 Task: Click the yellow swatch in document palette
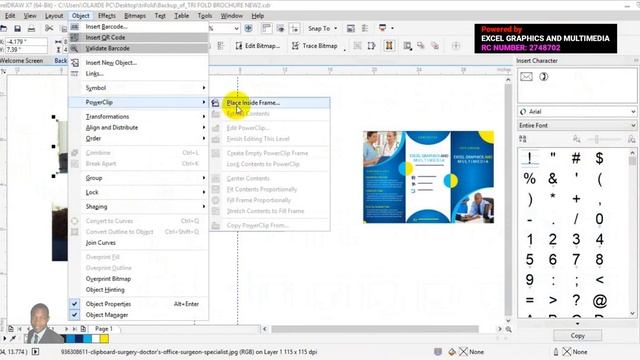click(x=104, y=338)
